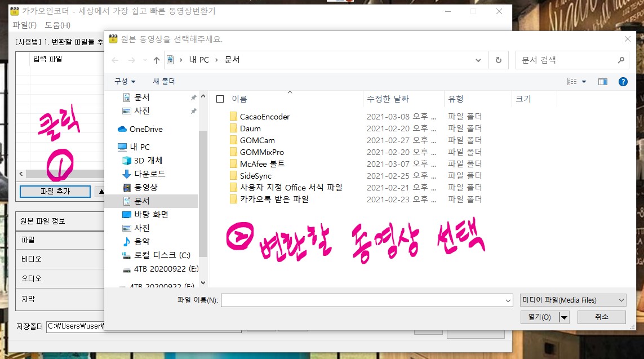Open the 도움(H) menu in 카카오인코더
The width and height of the screenshot is (644, 359).
[x=57, y=25]
